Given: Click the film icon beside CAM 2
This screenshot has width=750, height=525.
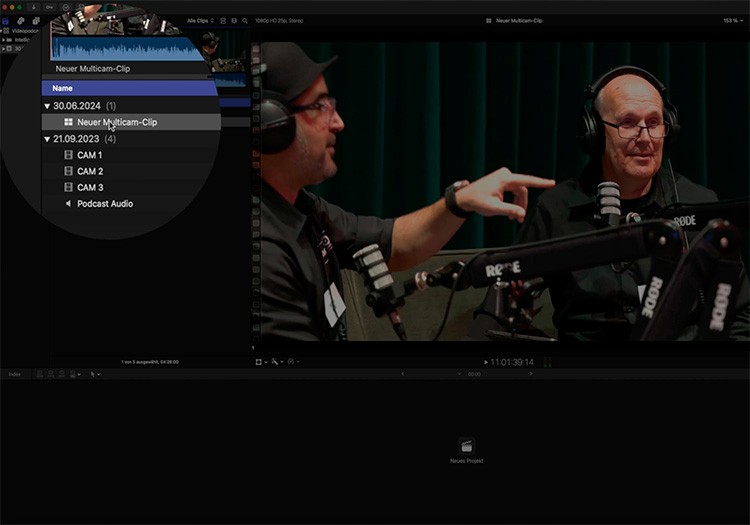Looking at the screenshot, I should pos(68,171).
